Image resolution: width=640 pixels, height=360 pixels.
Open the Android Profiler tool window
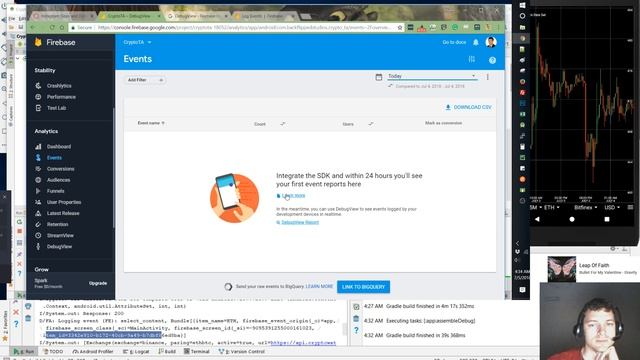pos(93,351)
